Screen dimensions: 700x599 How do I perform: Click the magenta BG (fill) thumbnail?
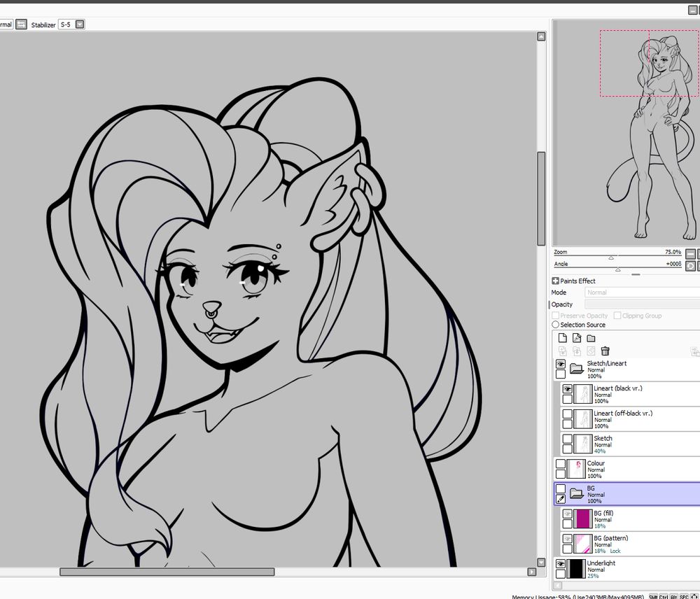[582, 519]
